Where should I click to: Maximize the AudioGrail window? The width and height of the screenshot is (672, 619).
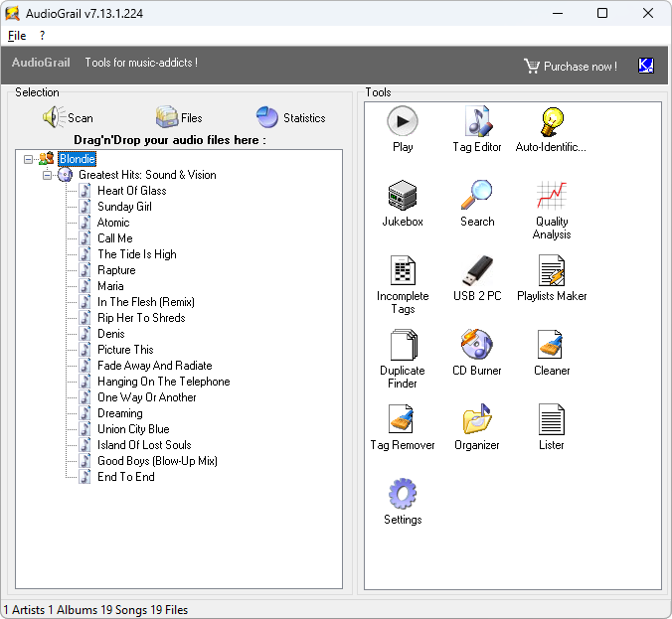602,13
